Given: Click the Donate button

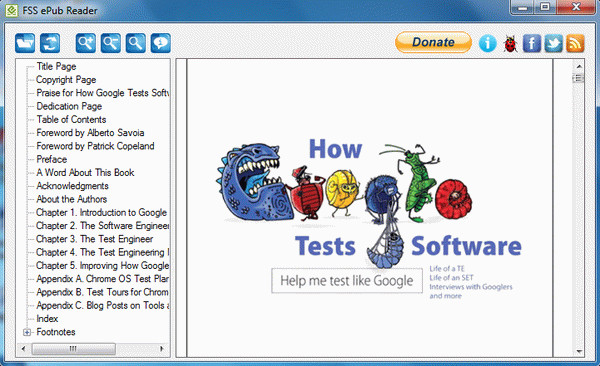Looking at the screenshot, I should pos(433,42).
